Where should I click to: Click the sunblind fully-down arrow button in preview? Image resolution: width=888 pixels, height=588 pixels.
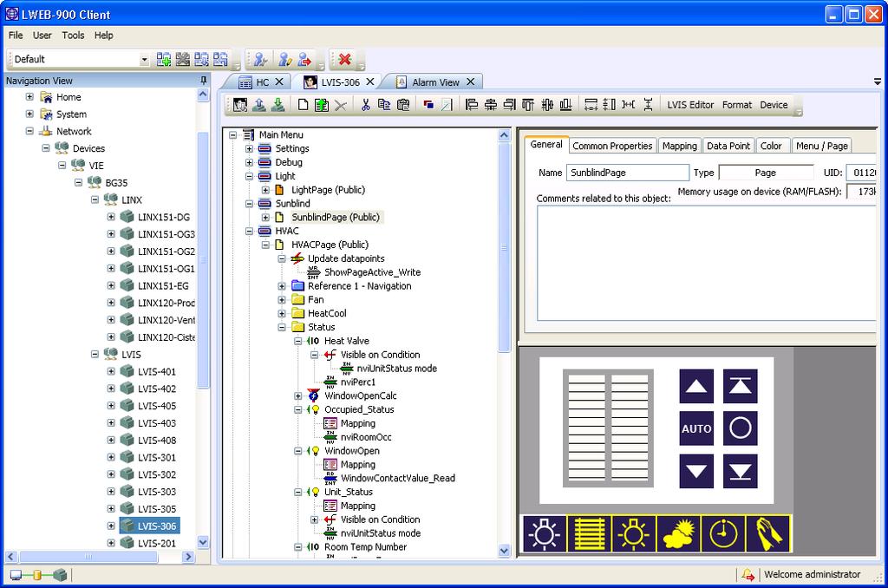[741, 471]
